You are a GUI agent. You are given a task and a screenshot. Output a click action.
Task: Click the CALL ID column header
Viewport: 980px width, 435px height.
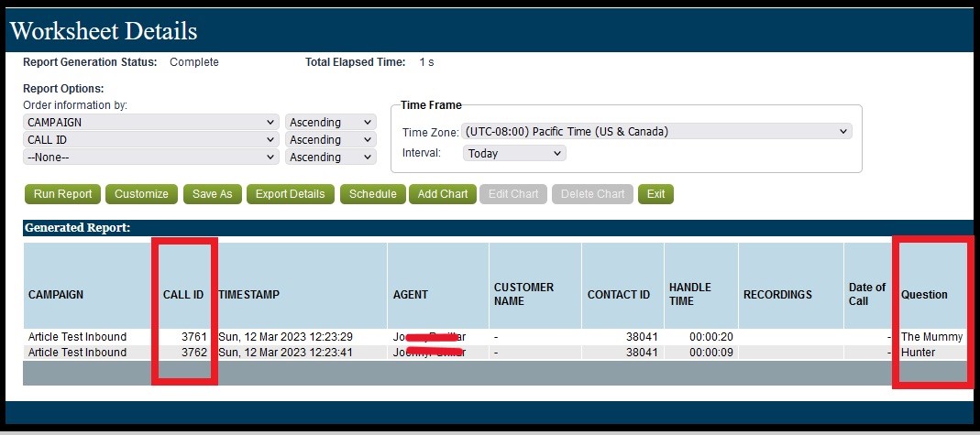[183, 295]
